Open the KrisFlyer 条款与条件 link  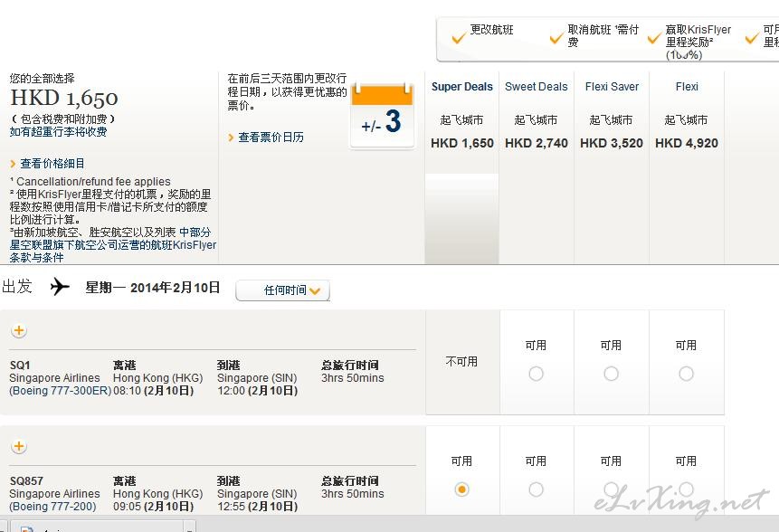point(37,257)
